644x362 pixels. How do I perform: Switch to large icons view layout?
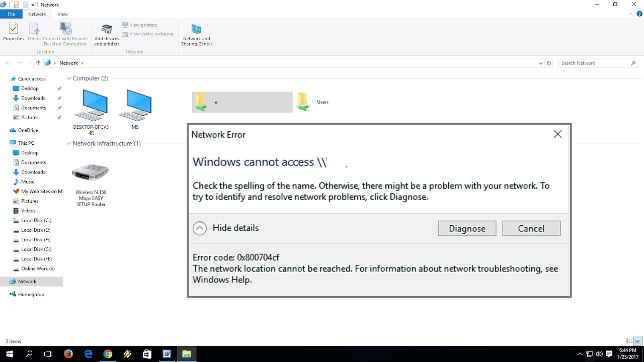click(638, 341)
